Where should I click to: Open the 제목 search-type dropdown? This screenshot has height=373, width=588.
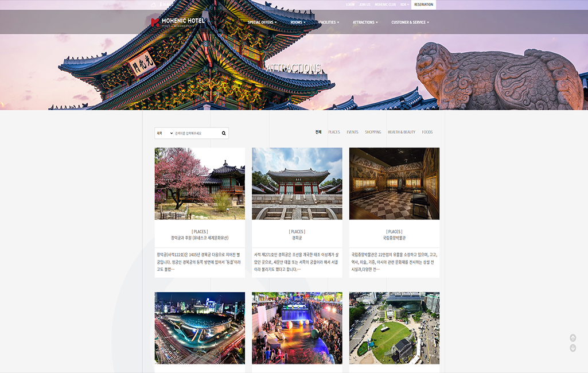(x=165, y=133)
